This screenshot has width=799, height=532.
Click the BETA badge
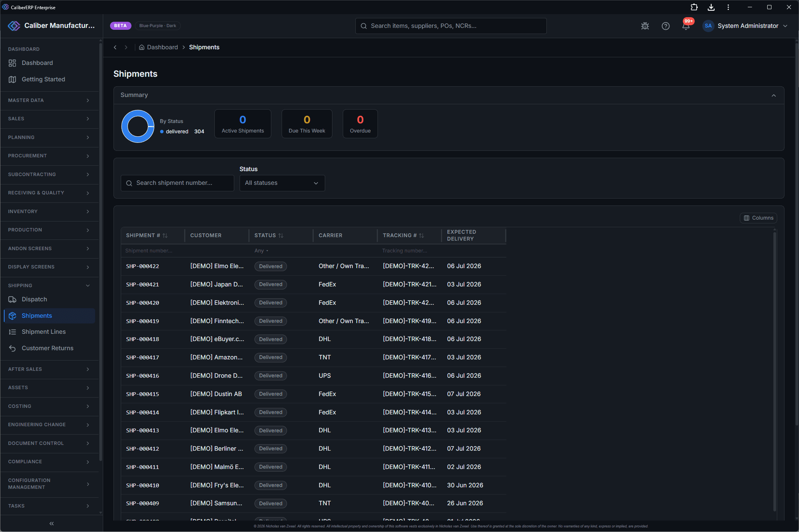[120, 26]
